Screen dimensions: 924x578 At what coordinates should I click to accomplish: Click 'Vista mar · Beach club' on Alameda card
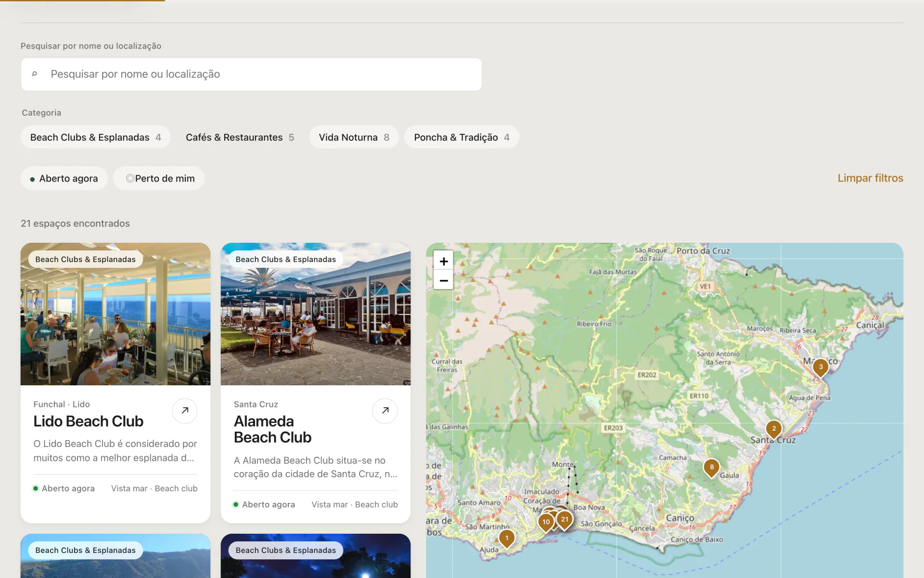pyautogui.click(x=355, y=504)
